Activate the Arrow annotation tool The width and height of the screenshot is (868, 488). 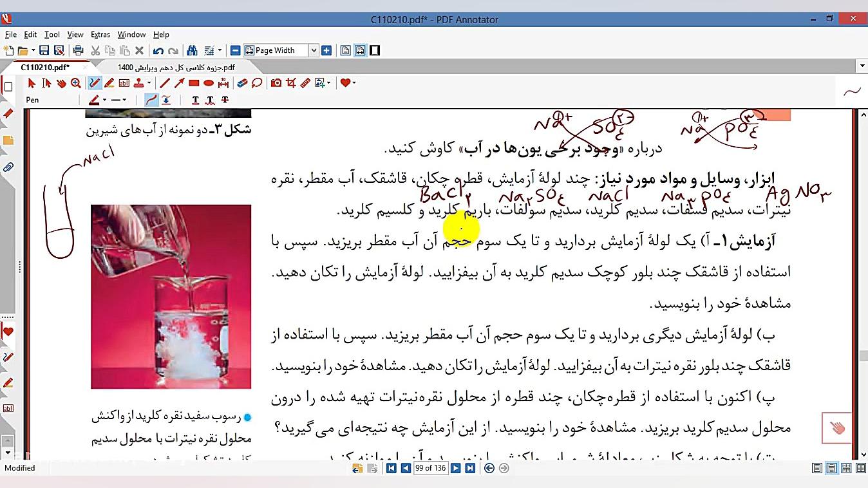point(178,82)
